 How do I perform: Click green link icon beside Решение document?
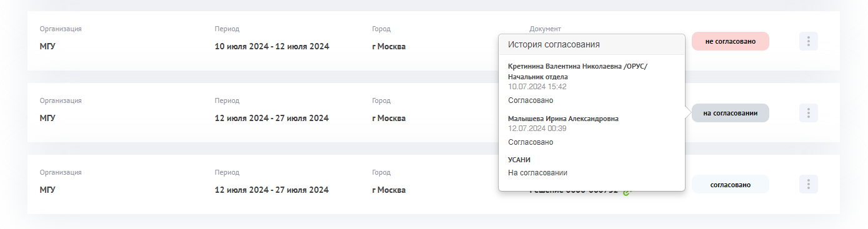(x=627, y=191)
